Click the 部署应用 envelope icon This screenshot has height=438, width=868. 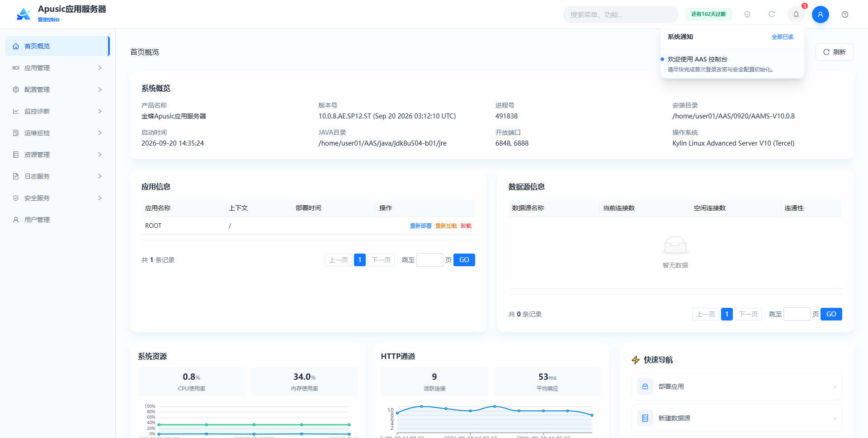tap(645, 386)
